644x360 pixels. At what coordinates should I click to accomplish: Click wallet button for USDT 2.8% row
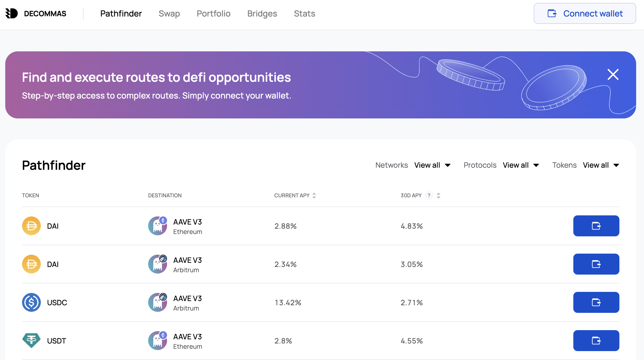596,341
